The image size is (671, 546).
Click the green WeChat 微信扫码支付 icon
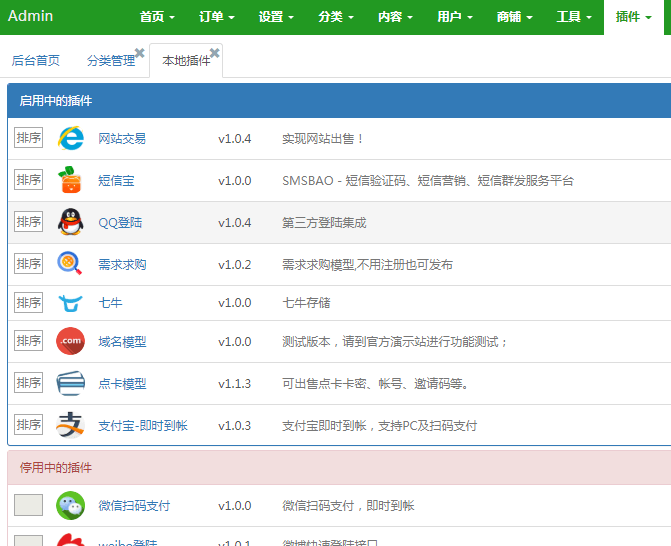(71, 505)
